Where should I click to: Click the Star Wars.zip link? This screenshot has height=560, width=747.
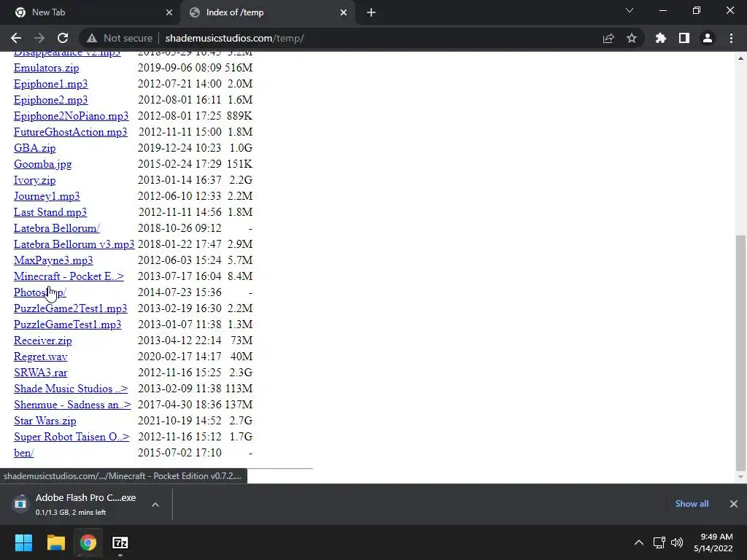coord(44,421)
